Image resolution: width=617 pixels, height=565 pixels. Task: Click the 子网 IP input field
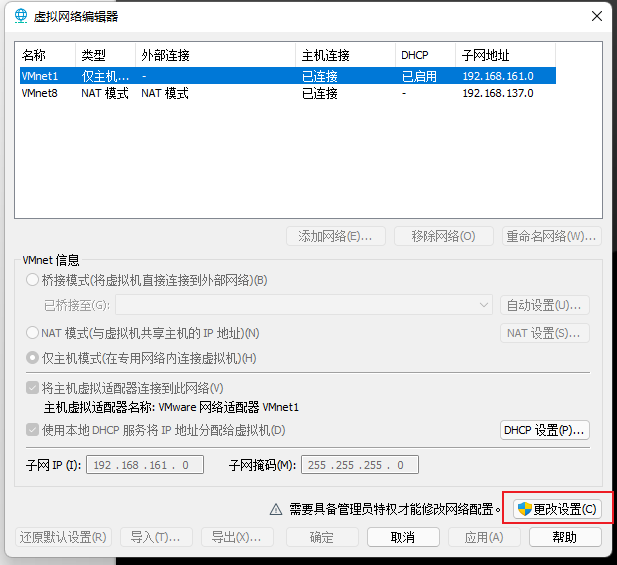(145, 465)
